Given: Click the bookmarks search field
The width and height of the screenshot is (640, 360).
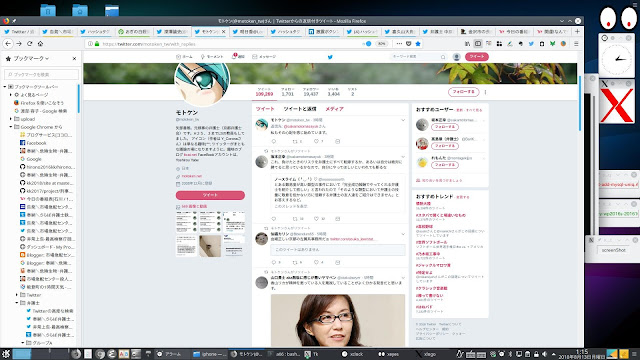Looking at the screenshot, I should (41, 74).
